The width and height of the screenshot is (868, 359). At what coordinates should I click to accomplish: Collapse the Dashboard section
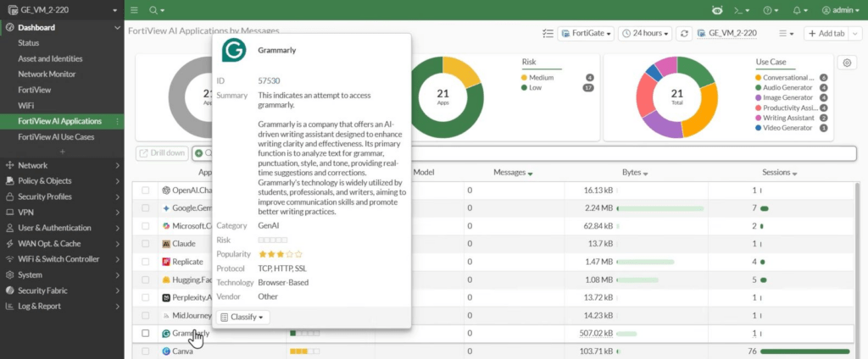point(62,27)
